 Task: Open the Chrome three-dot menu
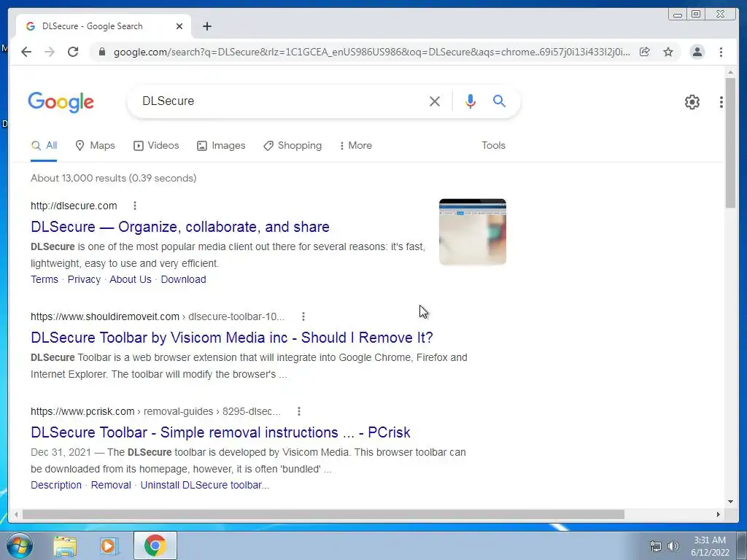click(x=721, y=52)
